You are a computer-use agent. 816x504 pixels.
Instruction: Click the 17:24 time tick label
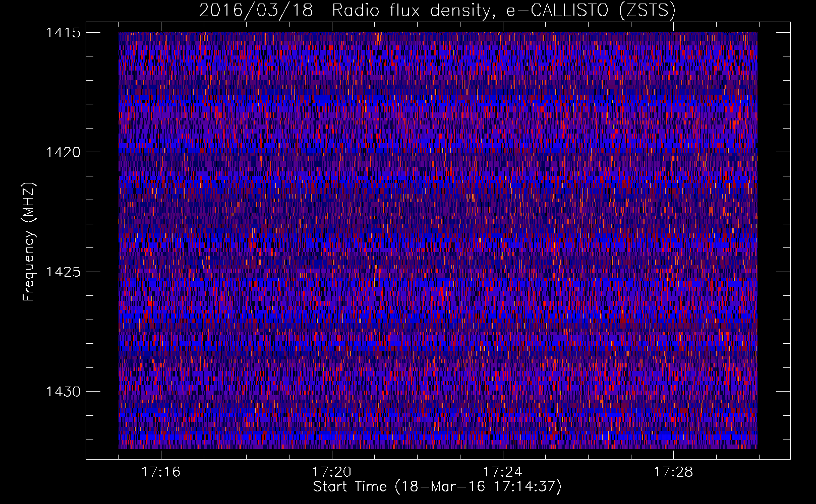[x=503, y=472]
